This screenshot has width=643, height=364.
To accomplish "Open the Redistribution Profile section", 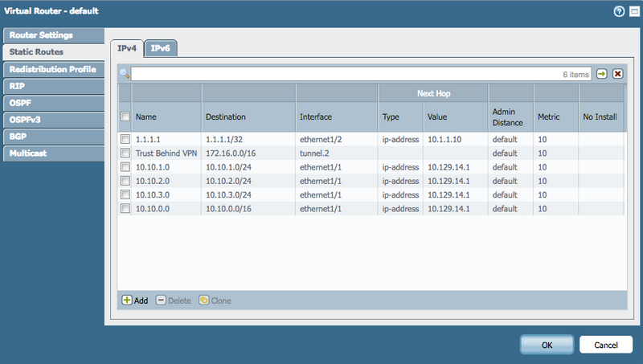I will tap(53, 69).
